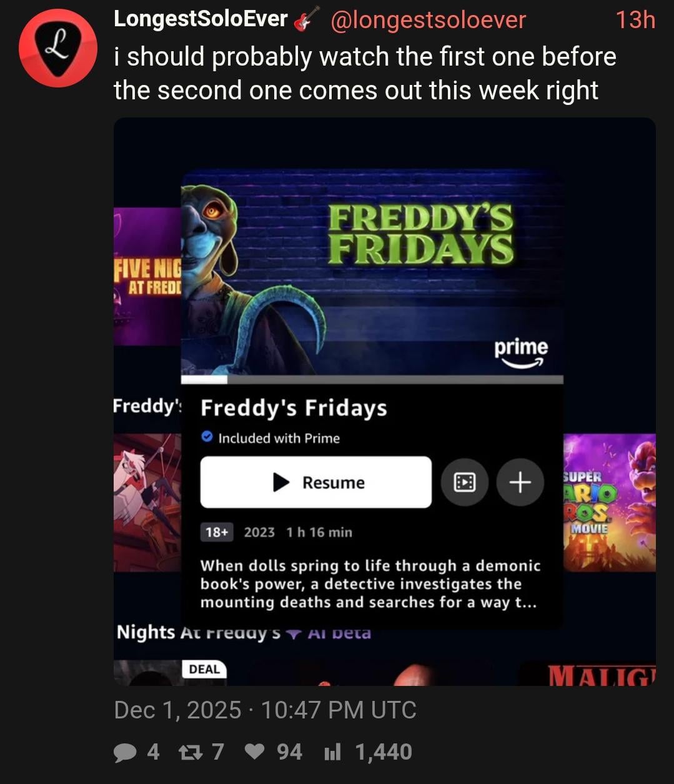Click the Resume play button
The height and width of the screenshot is (784, 674).
(x=315, y=482)
